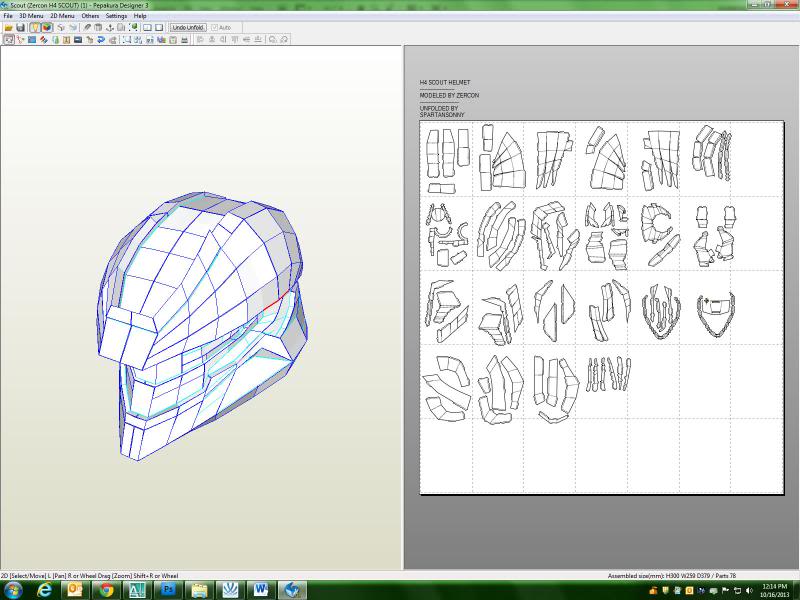
Task: Open Microsoft Word from the taskbar
Action: (261, 590)
